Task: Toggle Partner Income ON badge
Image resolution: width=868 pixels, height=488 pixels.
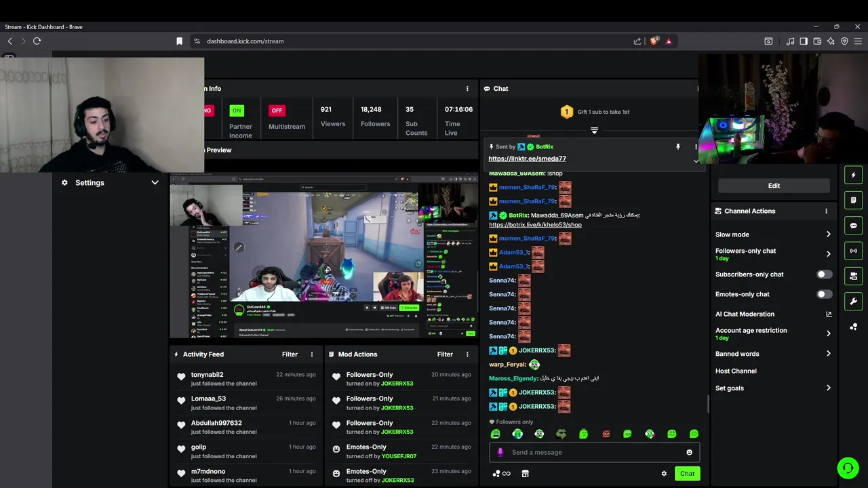Action: (x=236, y=110)
